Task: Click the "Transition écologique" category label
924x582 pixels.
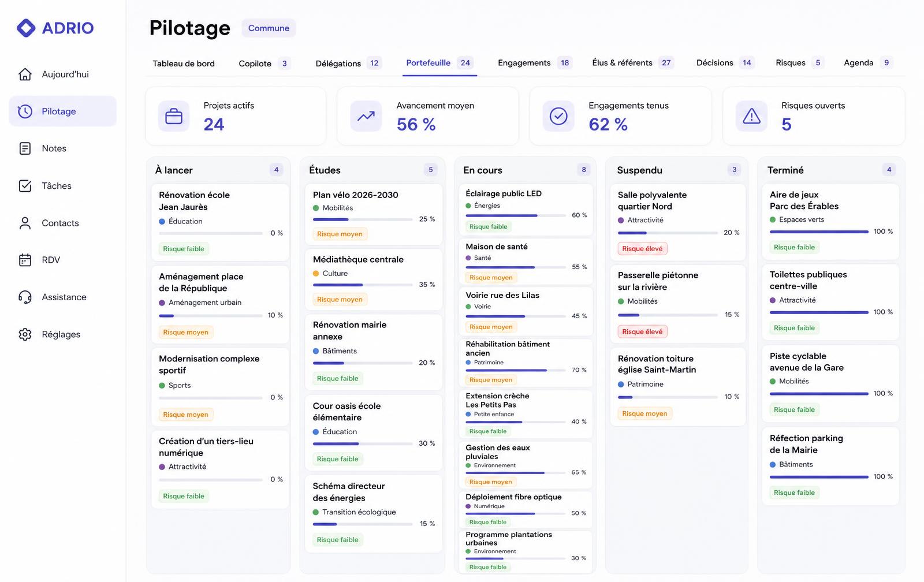Action: 359,512
